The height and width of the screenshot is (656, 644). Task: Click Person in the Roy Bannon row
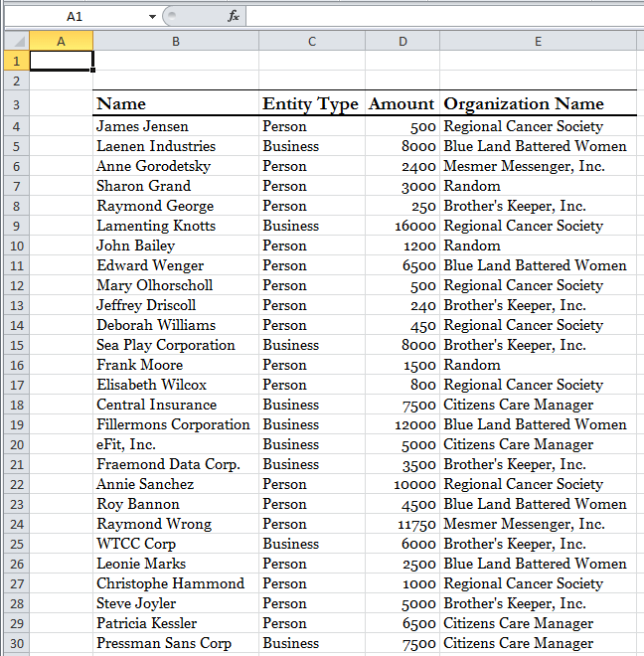[x=312, y=504]
